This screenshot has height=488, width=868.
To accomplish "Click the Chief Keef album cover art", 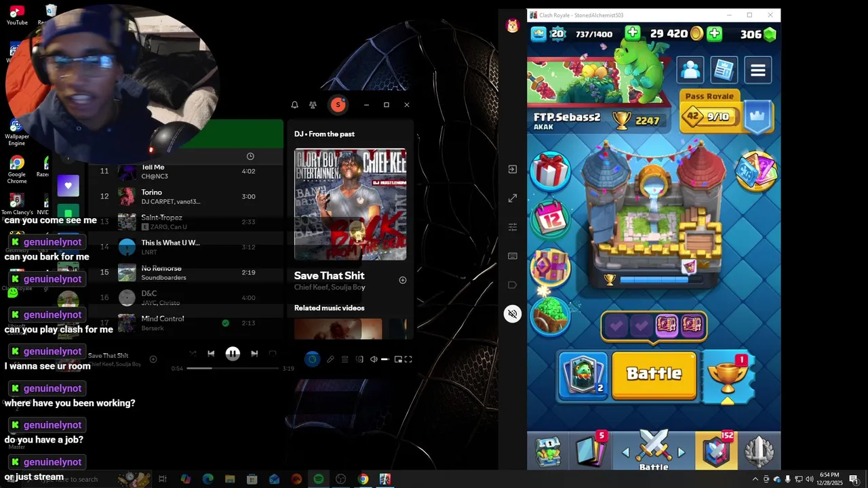I will (x=350, y=204).
